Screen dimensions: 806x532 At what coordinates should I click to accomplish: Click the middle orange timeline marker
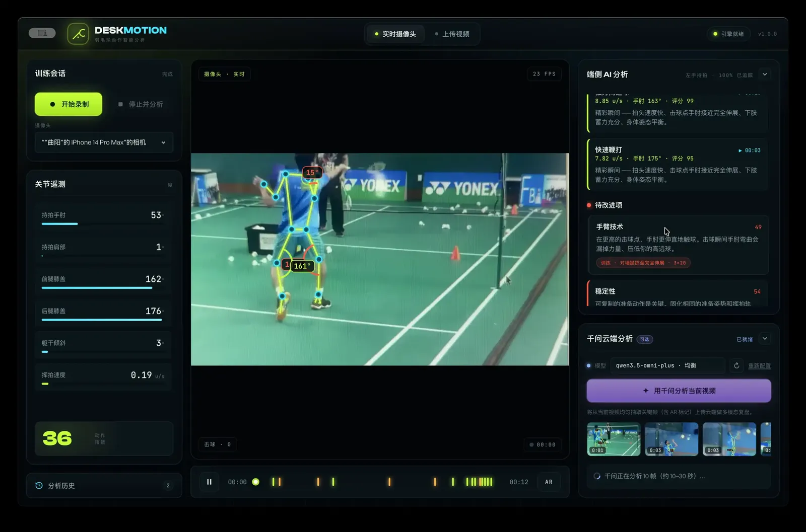point(389,482)
